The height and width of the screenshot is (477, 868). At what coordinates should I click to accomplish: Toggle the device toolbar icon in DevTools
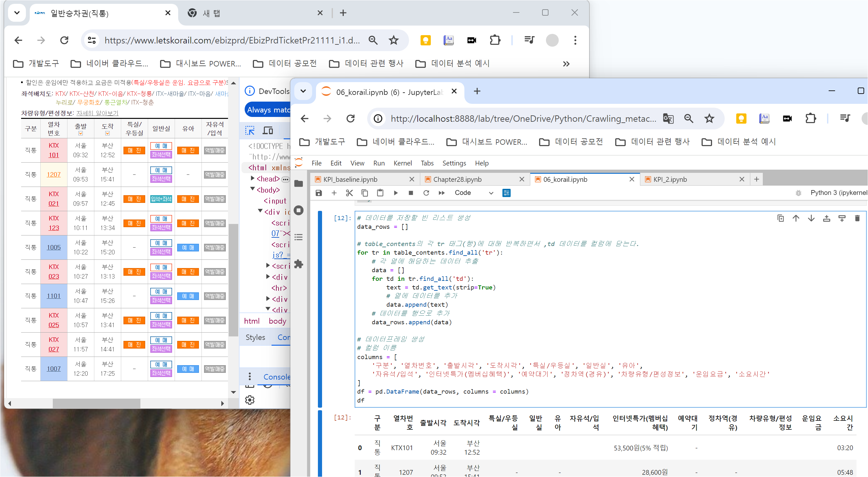click(x=268, y=130)
